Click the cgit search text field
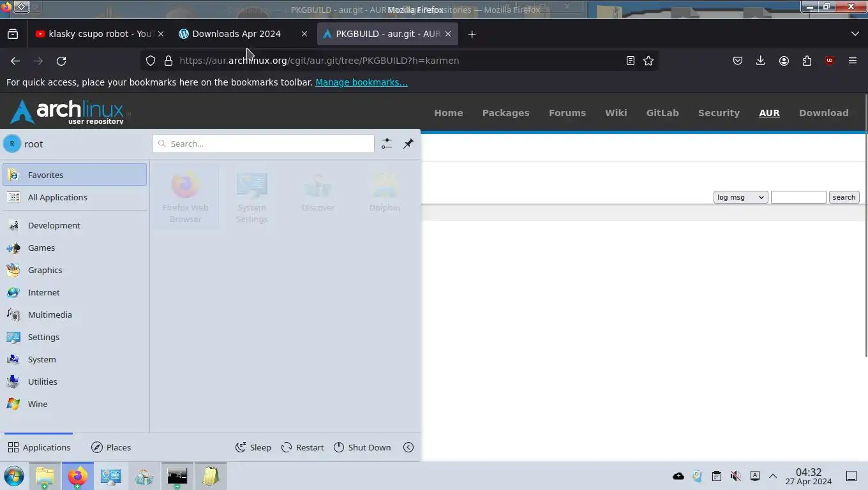 pos(798,197)
